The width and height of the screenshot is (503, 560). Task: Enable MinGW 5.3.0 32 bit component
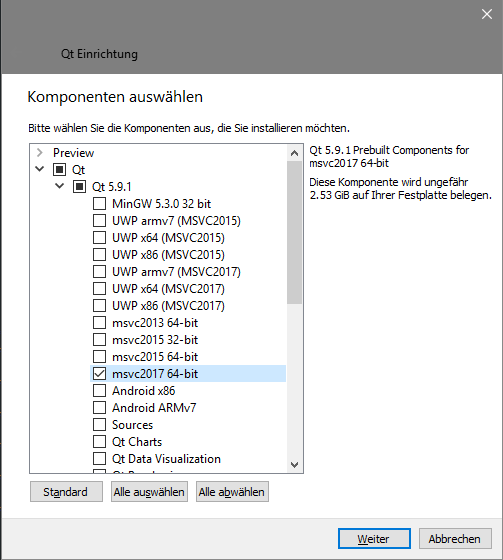click(x=99, y=204)
